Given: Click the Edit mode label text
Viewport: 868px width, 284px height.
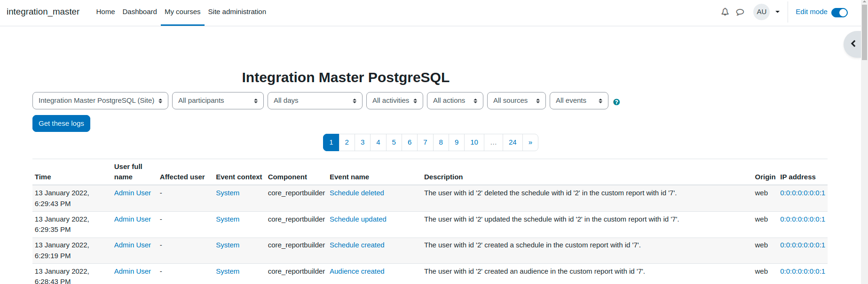Looking at the screenshot, I should (812, 12).
